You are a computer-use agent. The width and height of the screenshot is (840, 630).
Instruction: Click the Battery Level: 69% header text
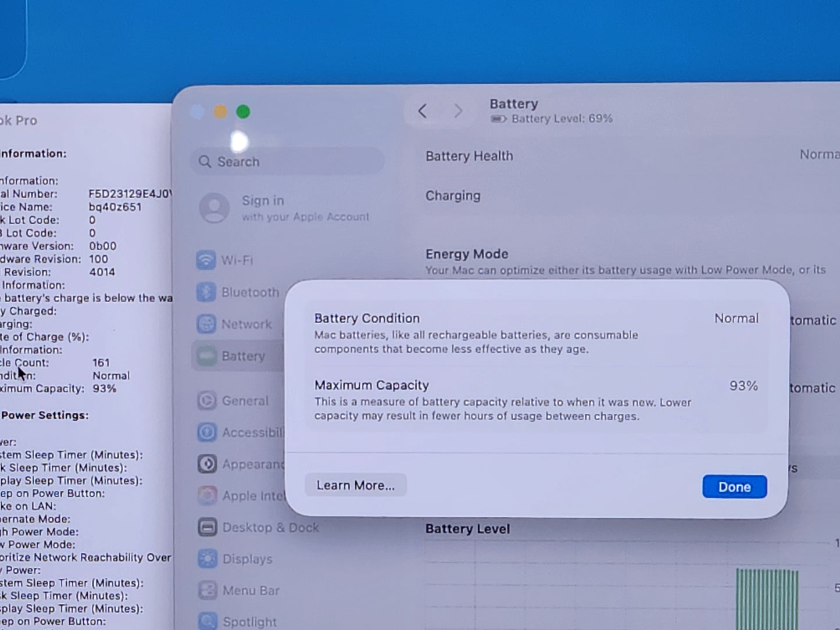(x=562, y=119)
